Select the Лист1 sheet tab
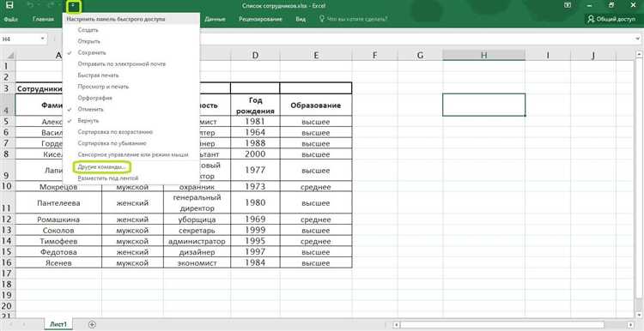644x331 pixels. (58, 324)
